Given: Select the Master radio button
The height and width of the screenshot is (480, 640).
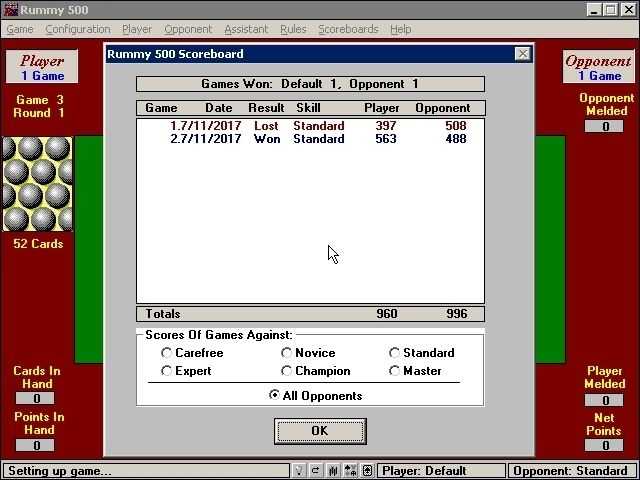Looking at the screenshot, I should tap(395, 371).
